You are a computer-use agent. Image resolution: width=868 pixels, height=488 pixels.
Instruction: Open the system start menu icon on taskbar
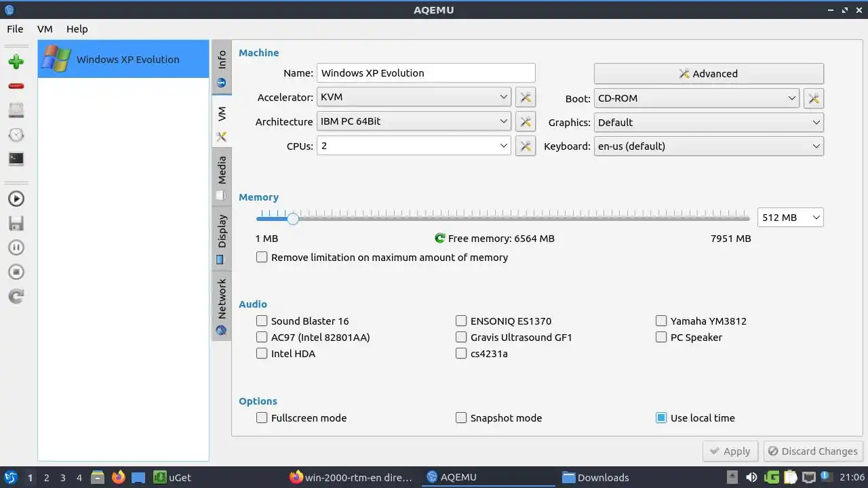10,477
